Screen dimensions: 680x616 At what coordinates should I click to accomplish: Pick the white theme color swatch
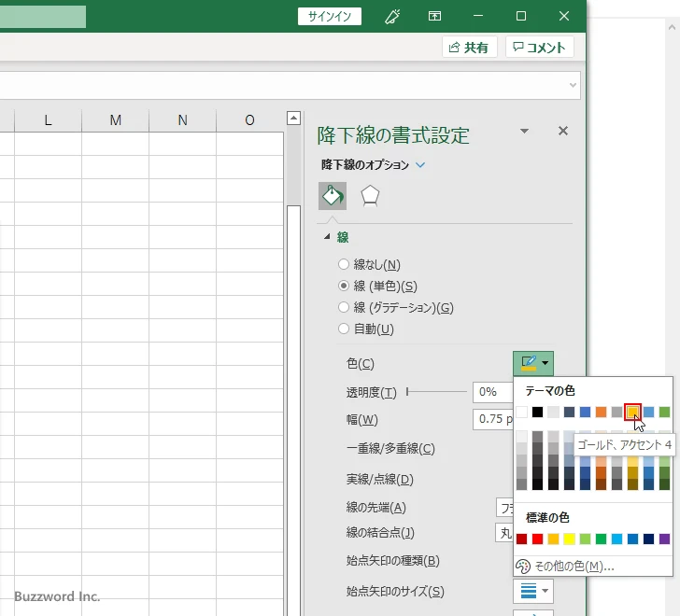pyautogui.click(x=522, y=412)
